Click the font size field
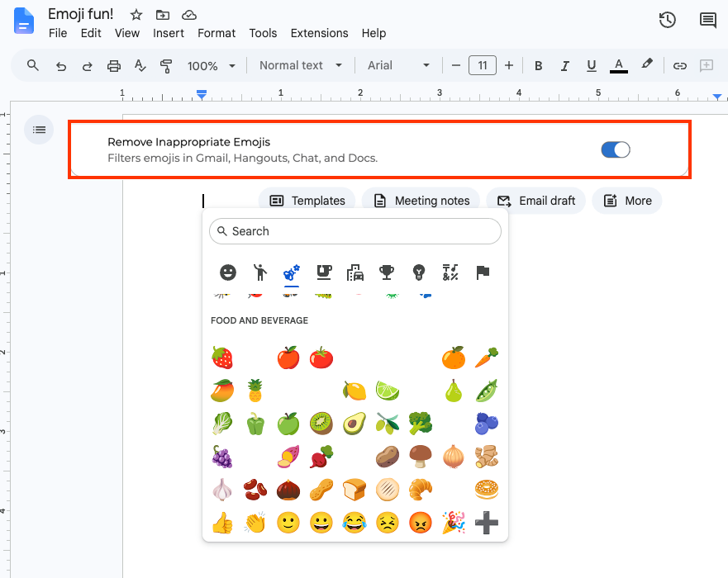 [x=483, y=65]
